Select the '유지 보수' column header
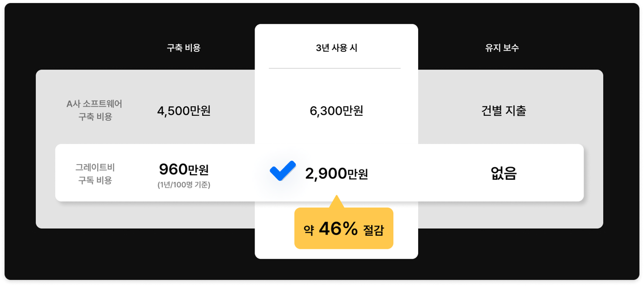 coord(502,48)
